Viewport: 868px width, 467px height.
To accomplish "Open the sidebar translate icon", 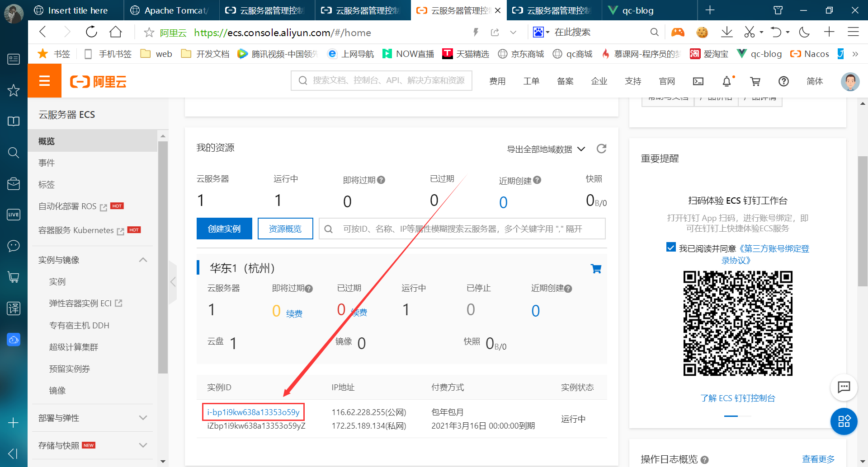I will [14, 308].
